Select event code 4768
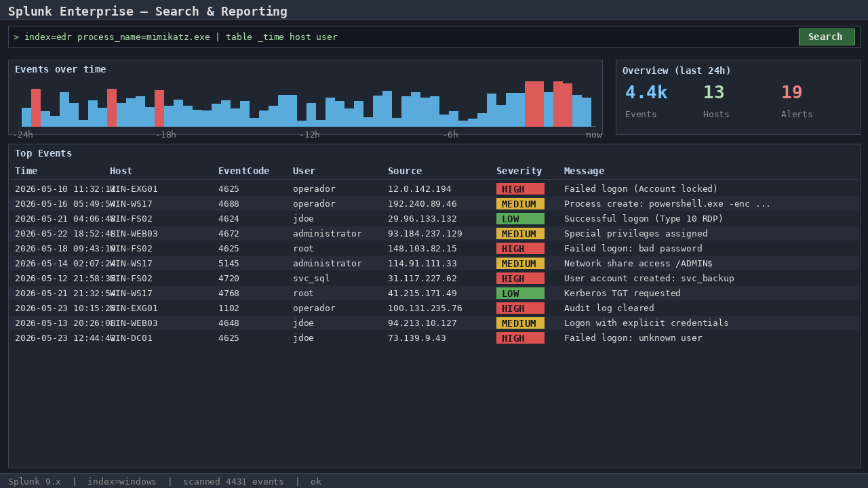The image size is (868, 488). coord(229,293)
